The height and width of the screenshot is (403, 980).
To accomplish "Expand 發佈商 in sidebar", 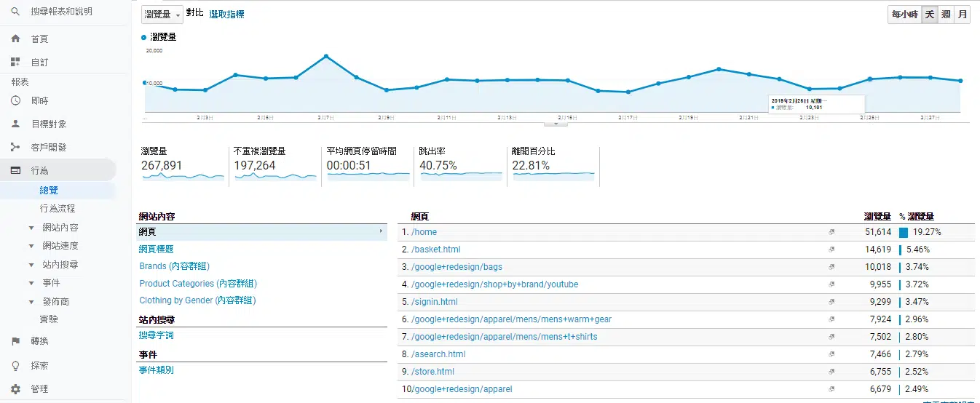I will pyautogui.click(x=31, y=302).
